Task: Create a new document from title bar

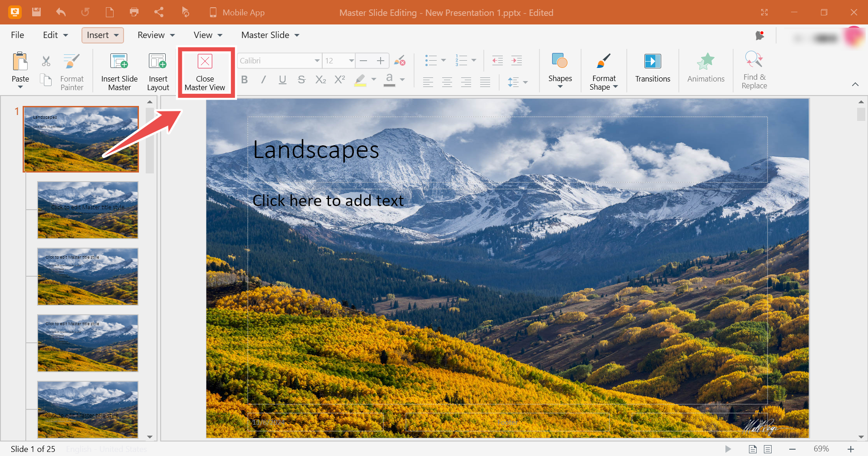Action: point(110,12)
